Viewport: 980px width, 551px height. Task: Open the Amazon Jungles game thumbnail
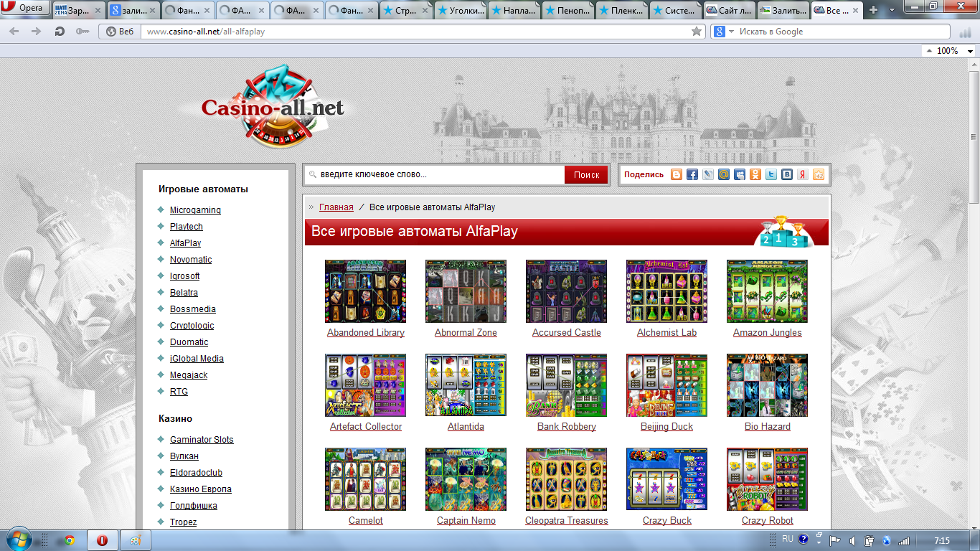(767, 291)
